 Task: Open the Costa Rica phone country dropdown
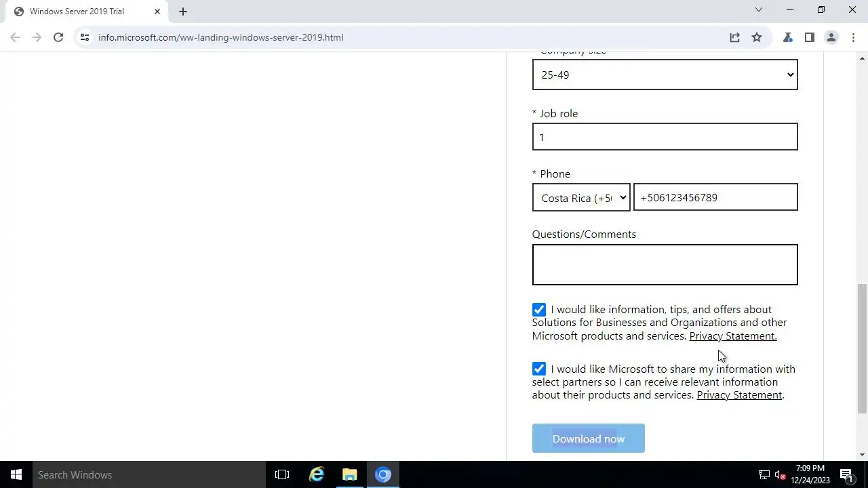pos(581,198)
